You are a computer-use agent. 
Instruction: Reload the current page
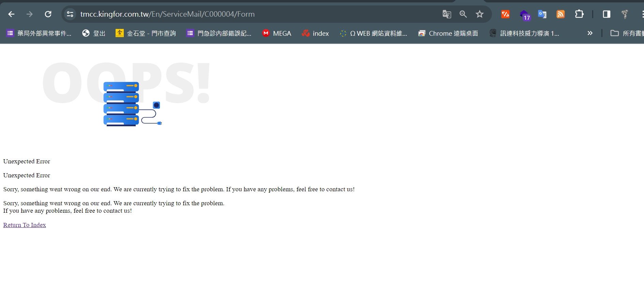[x=48, y=14]
